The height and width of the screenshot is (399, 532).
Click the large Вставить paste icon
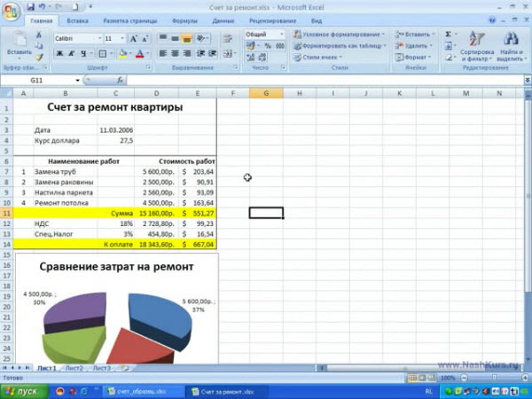click(x=20, y=40)
